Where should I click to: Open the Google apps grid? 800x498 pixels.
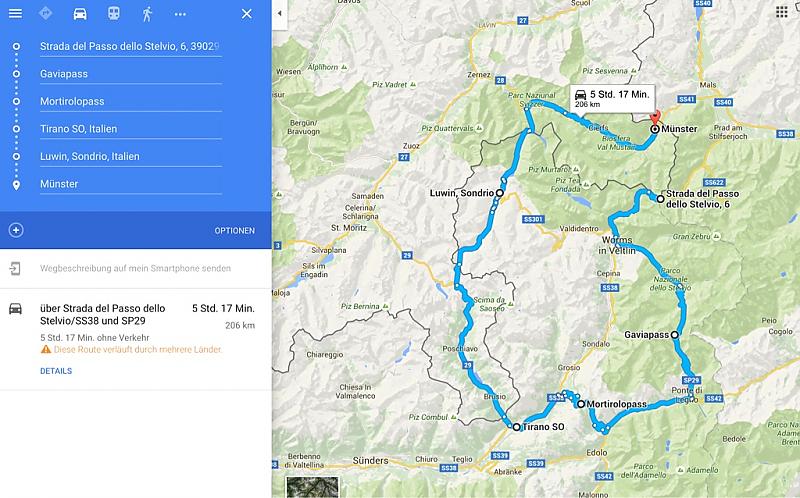782,12
